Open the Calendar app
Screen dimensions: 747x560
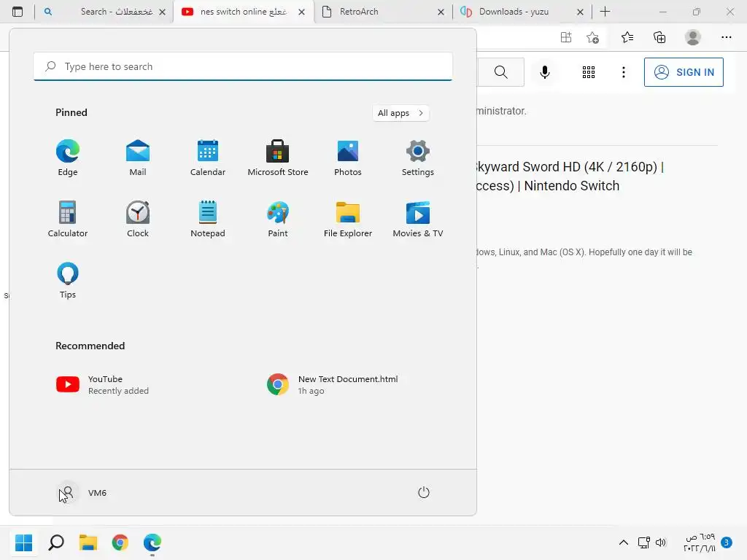tap(208, 158)
